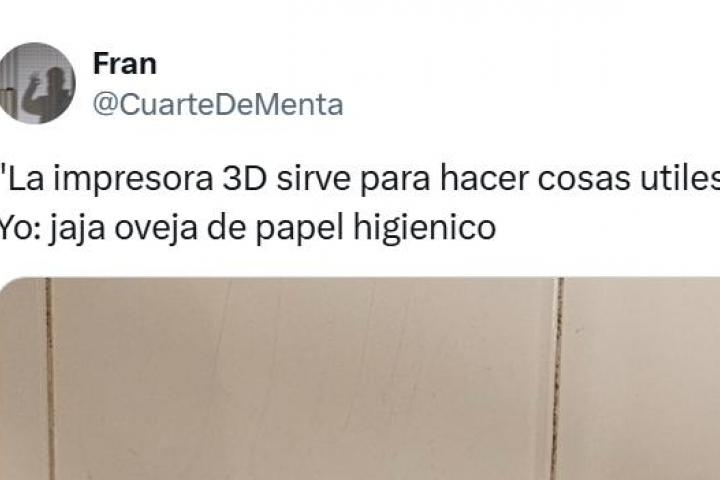Click the 'Yo:' text starting second line
This screenshot has width=720, height=480.
pyautogui.click(x=20, y=227)
